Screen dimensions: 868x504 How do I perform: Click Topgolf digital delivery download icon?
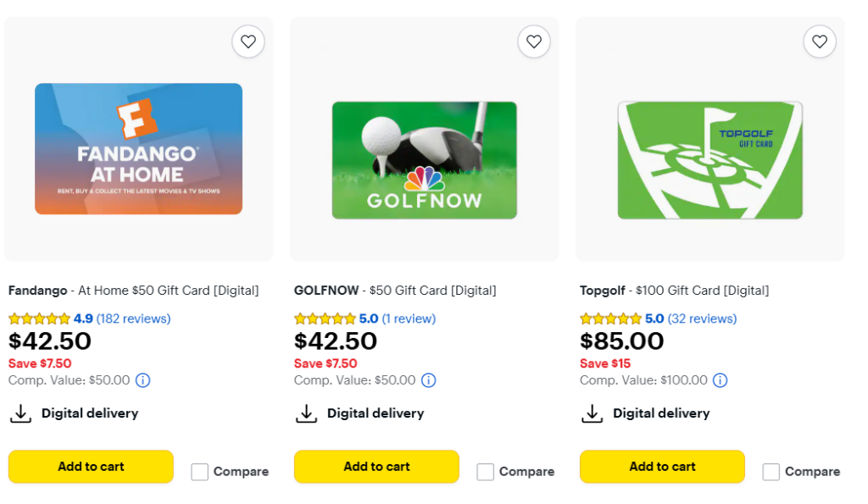coord(591,413)
